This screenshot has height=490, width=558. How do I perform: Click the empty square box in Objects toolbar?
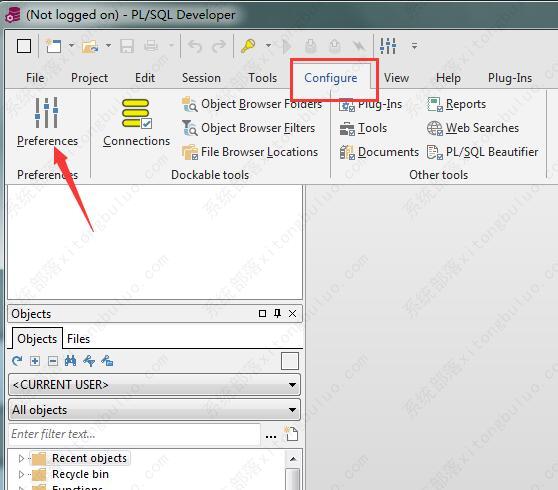(x=290, y=362)
